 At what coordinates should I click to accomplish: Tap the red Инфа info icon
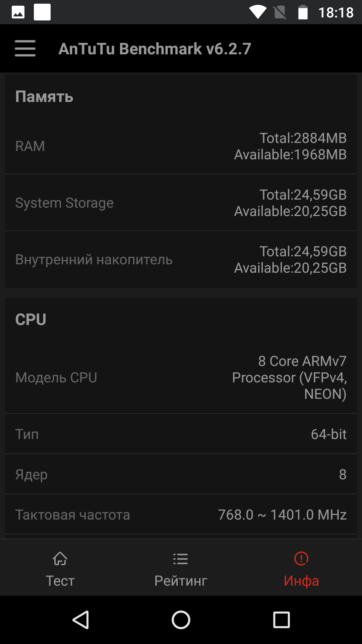coord(301,559)
